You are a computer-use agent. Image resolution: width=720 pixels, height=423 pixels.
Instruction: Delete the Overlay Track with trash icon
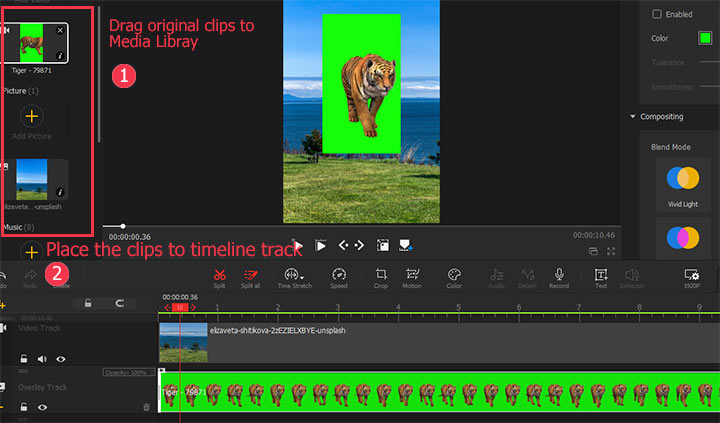point(146,407)
